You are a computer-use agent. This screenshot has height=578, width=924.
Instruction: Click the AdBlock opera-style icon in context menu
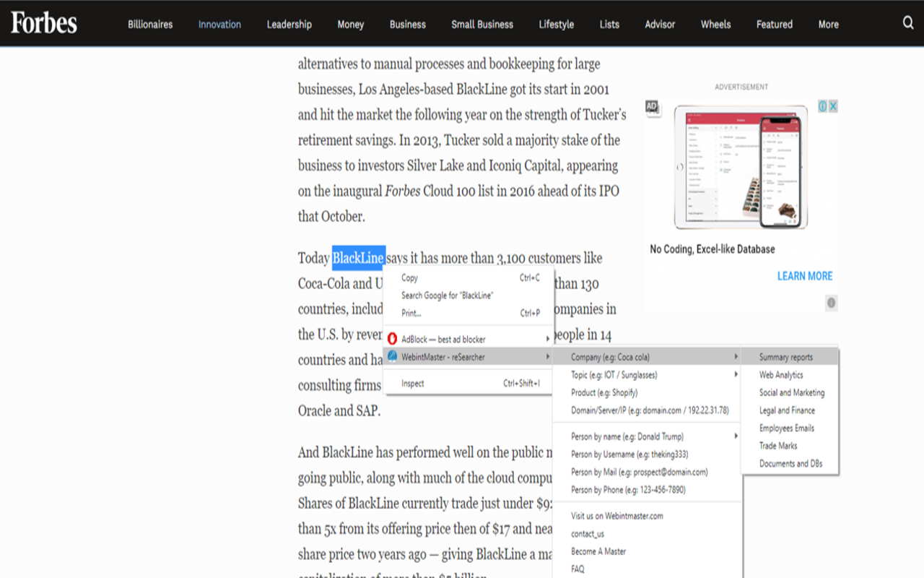[393, 339]
